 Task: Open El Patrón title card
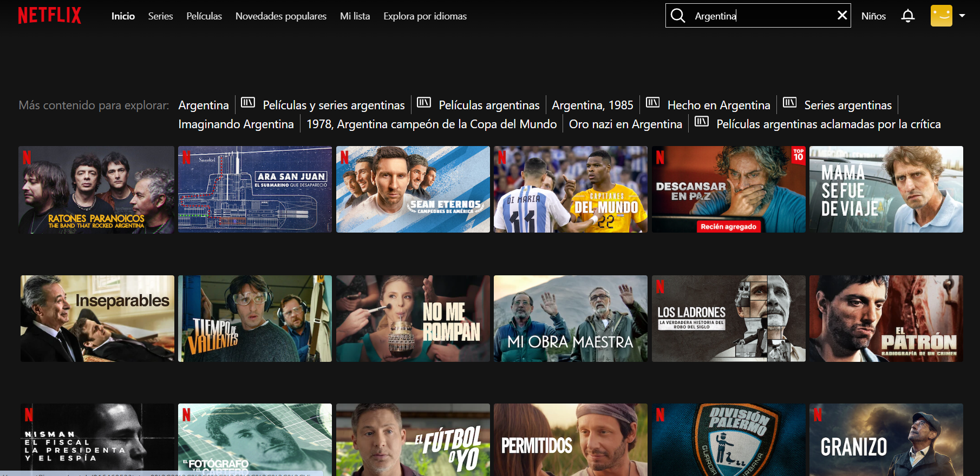click(886, 319)
